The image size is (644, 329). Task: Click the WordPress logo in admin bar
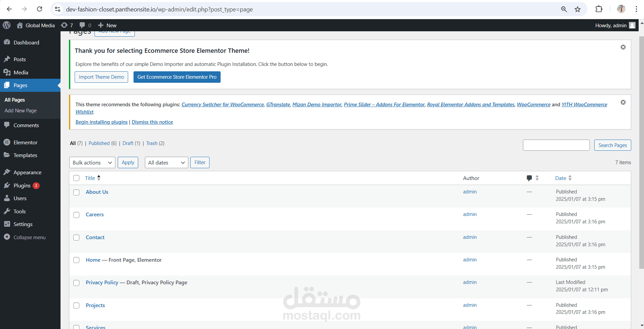pyautogui.click(x=7, y=25)
